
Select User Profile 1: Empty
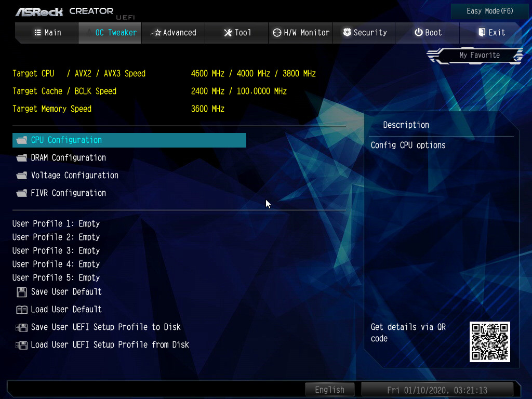point(56,224)
